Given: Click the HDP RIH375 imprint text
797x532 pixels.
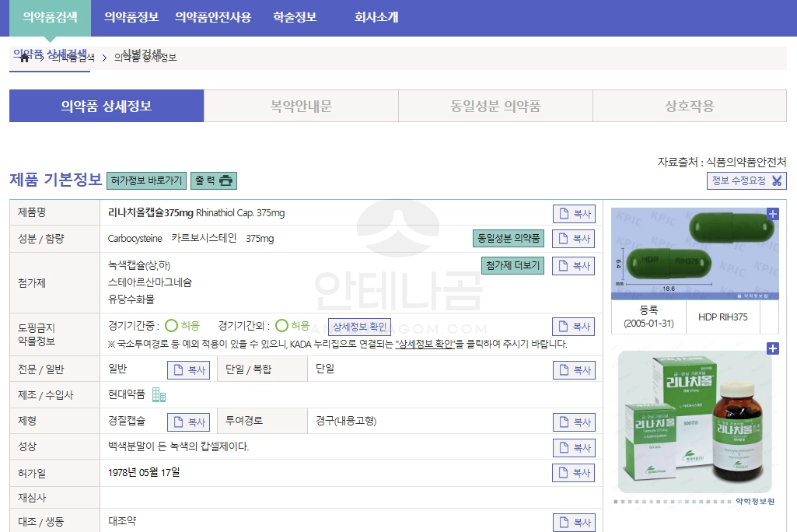Looking at the screenshot, I should pyautogui.click(x=723, y=317).
